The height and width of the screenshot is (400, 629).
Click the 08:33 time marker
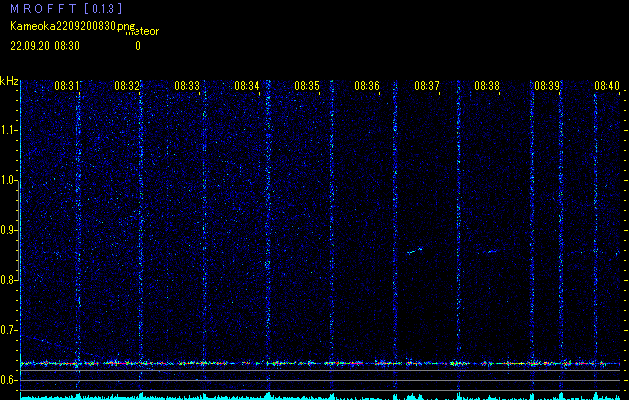click(187, 85)
